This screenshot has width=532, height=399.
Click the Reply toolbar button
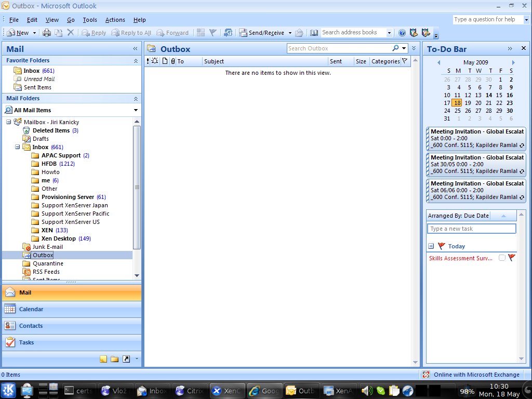[94, 33]
